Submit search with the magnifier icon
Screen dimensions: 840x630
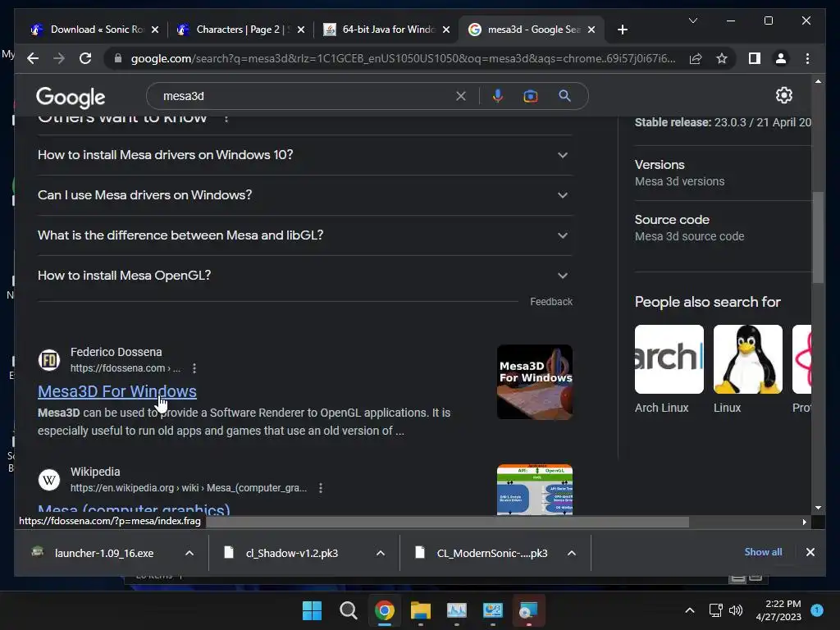564,96
